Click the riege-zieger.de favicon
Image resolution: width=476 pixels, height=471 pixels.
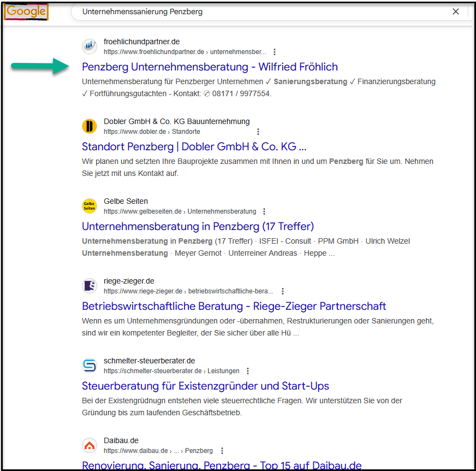90,286
